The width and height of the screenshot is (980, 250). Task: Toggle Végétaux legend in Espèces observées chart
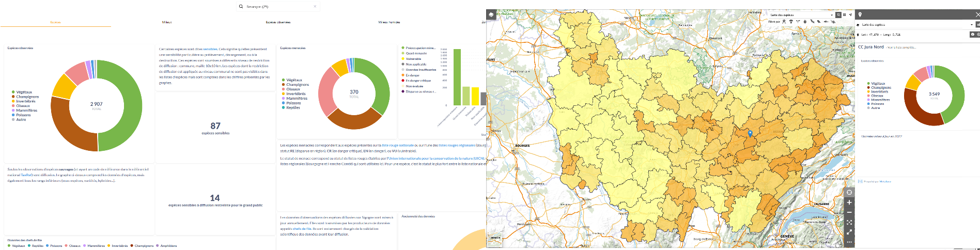[x=24, y=92]
